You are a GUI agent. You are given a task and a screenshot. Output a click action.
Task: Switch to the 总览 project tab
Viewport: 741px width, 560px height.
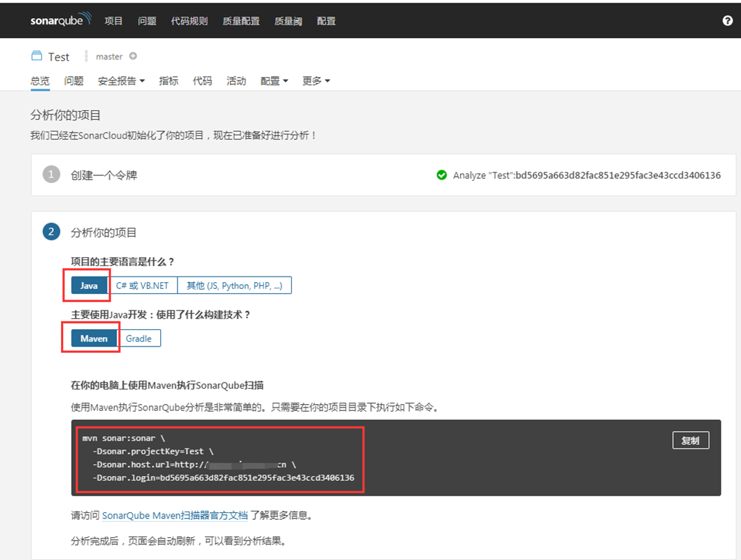click(x=40, y=81)
